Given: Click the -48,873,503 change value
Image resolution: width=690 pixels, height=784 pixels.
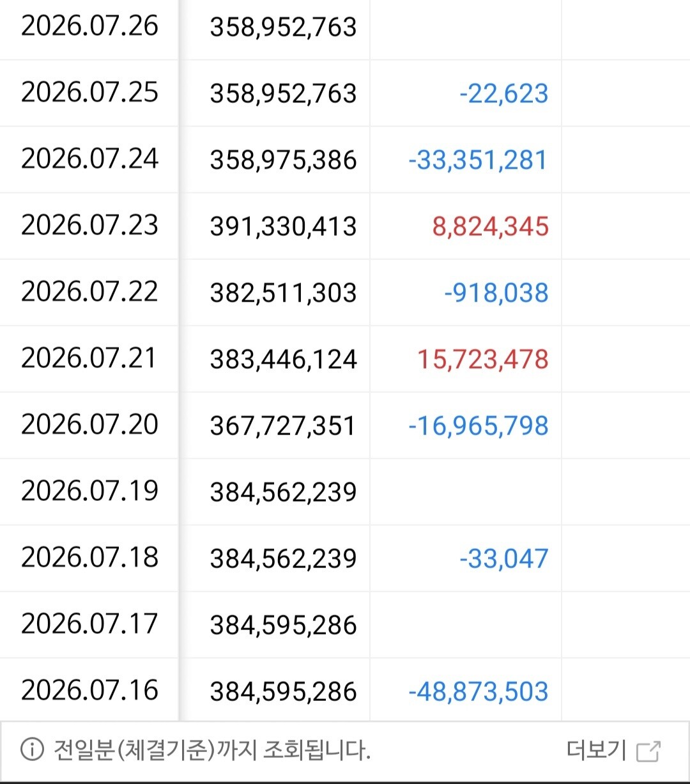Looking at the screenshot, I should pyautogui.click(x=479, y=692).
